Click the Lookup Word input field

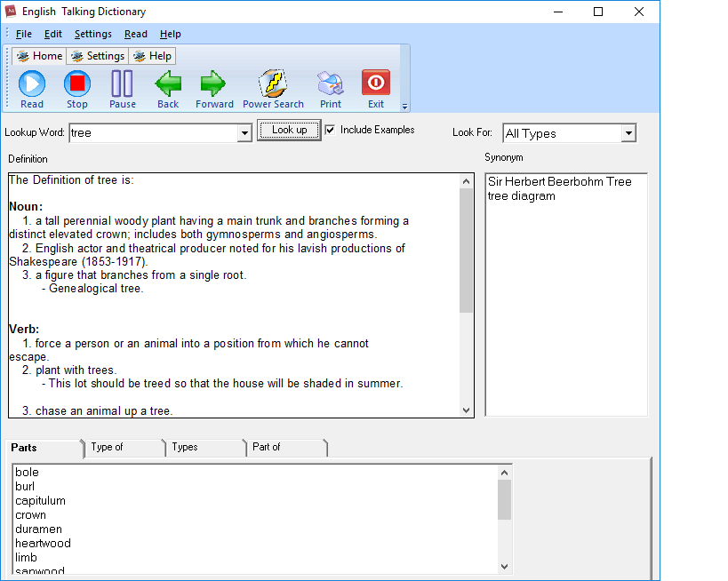153,133
